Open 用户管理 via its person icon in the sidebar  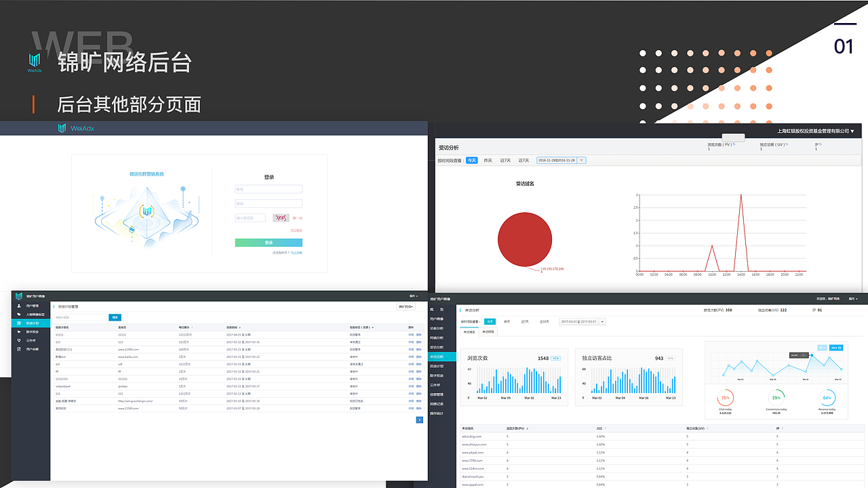pos(19,306)
